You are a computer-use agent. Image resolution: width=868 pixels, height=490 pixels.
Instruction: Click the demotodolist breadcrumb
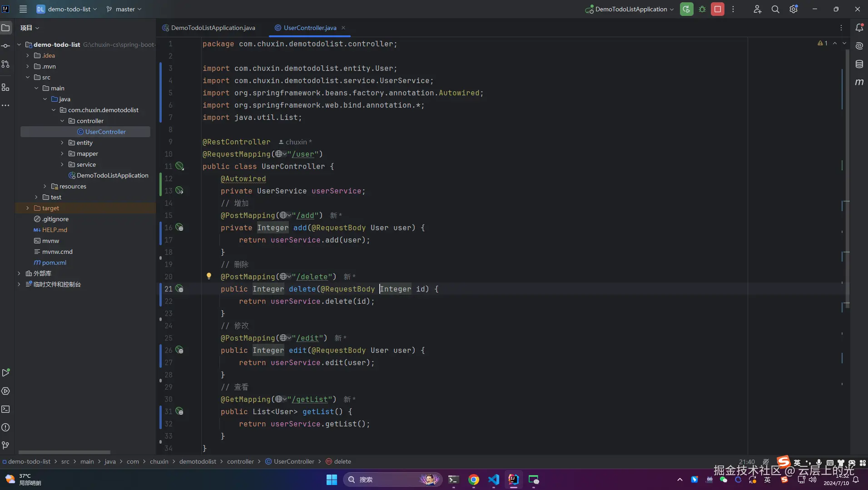198,461
